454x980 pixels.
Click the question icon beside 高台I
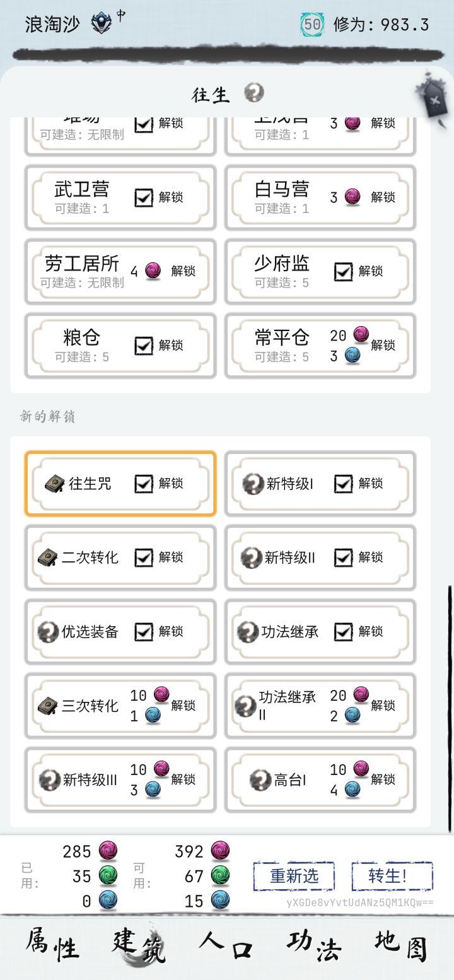260,779
